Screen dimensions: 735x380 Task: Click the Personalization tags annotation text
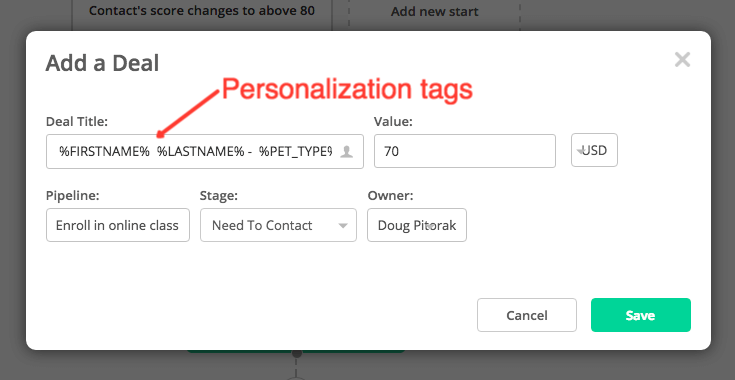pyautogui.click(x=347, y=89)
